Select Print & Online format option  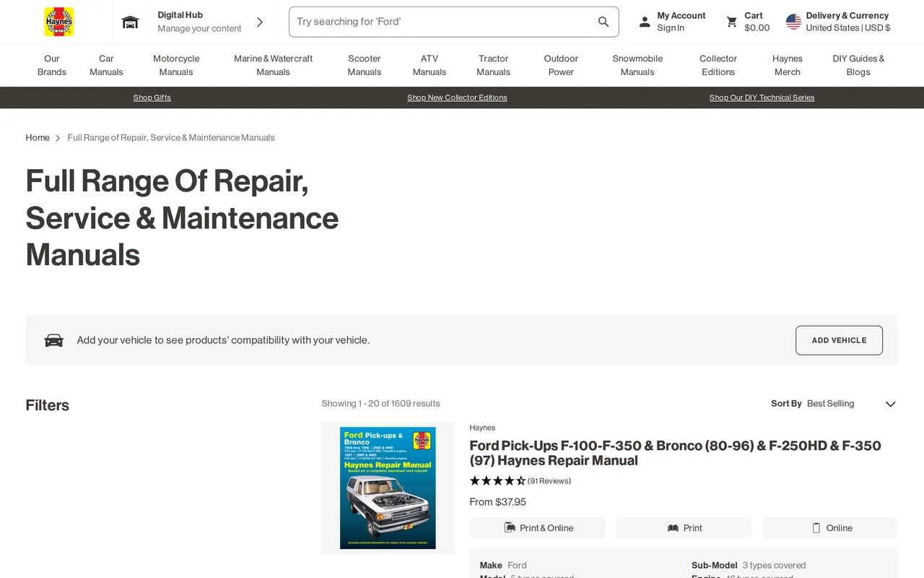pos(537,528)
